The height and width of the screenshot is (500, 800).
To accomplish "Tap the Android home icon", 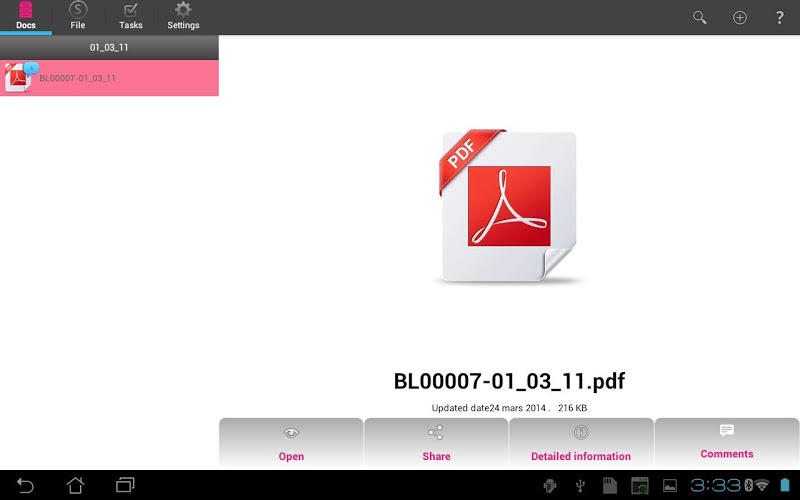I will pos(76,485).
